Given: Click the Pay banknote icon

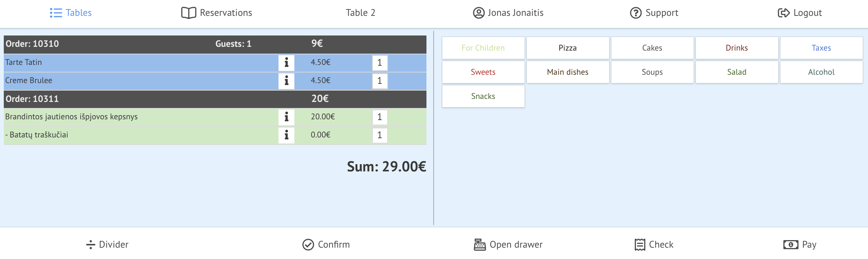Looking at the screenshot, I should pyautogui.click(x=791, y=245).
